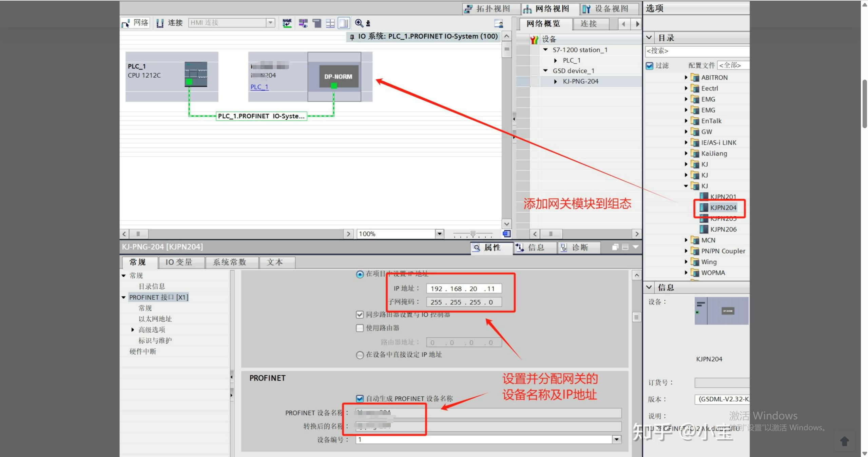The image size is (868, 457).
Task: Open the 设备编号 device number dropdown
Action: (617, 440)
